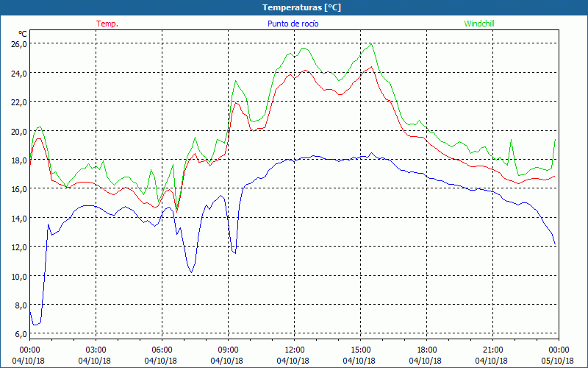Click the °C unit label above the axis

pos(23,35)
